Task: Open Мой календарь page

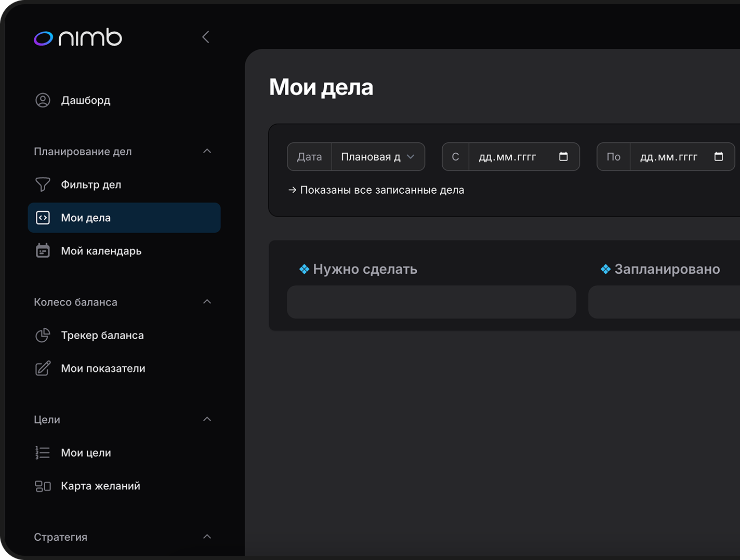Action: pyautogui.click(x=124, y=251)
